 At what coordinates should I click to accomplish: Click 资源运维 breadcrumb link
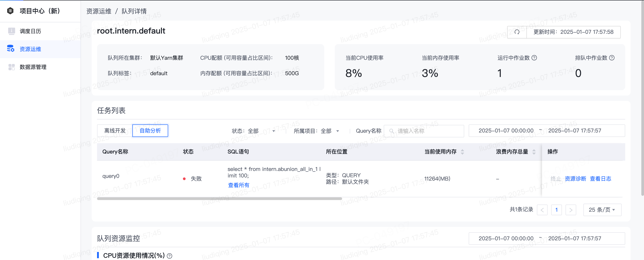[x=99, y=11]
